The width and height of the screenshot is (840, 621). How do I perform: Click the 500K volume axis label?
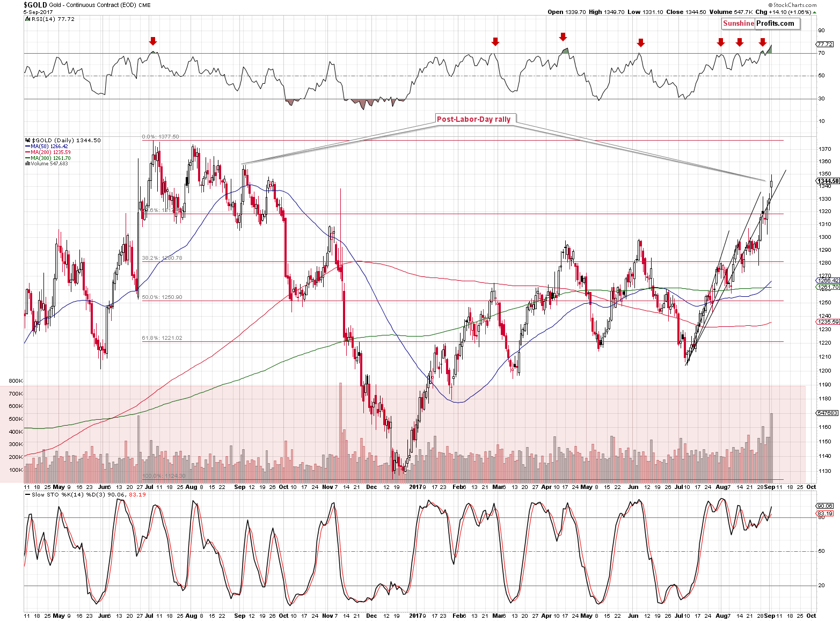(16, 419)
